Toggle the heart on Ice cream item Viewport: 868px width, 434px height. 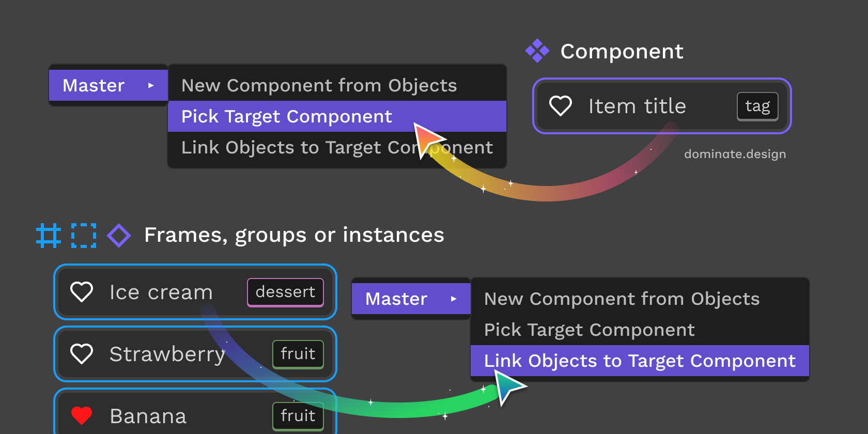coord(82,292)
